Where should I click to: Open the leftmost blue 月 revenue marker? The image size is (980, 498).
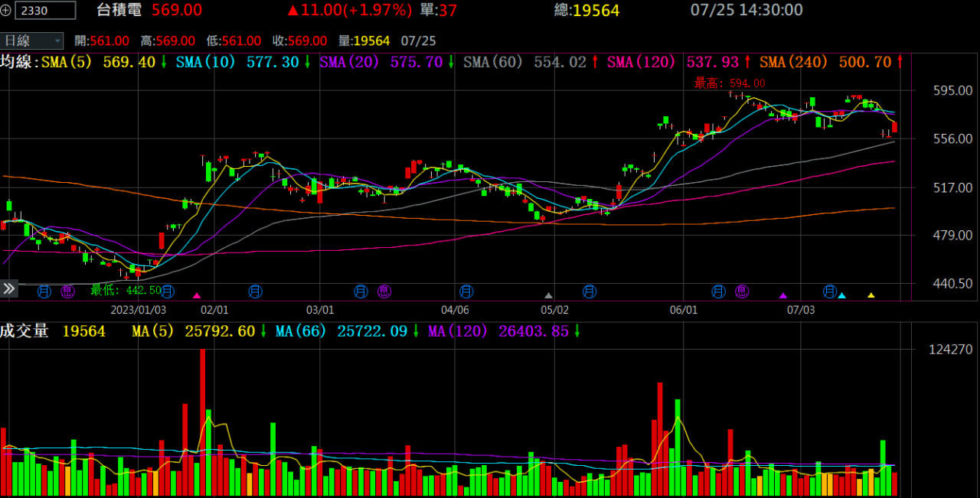(44, 291)
